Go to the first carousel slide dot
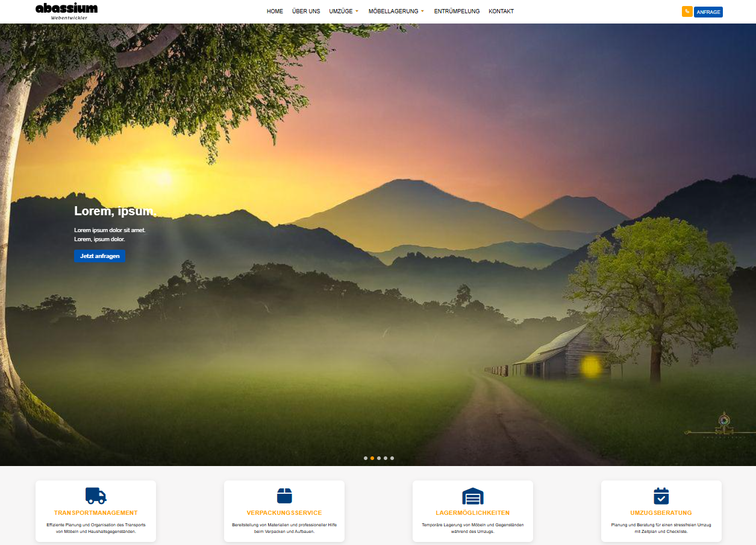Screen dimensions: 756x545 (x=366, y=458)
